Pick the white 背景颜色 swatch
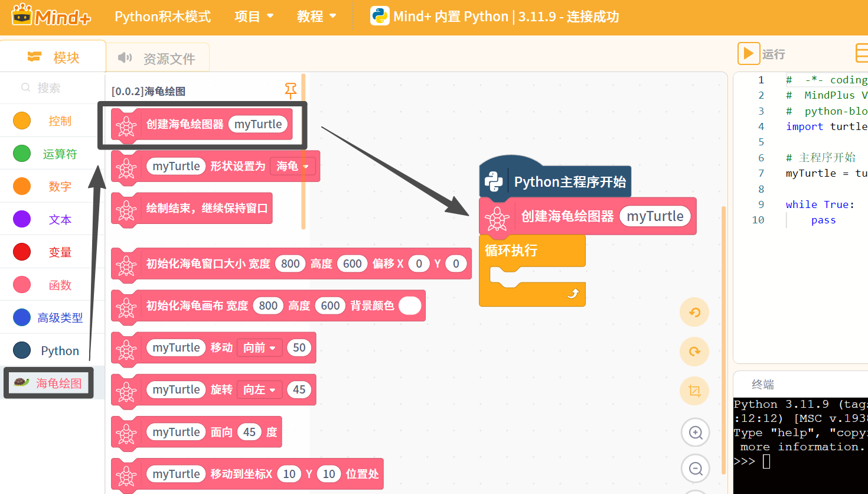The image size is (868, 494). 410,305
